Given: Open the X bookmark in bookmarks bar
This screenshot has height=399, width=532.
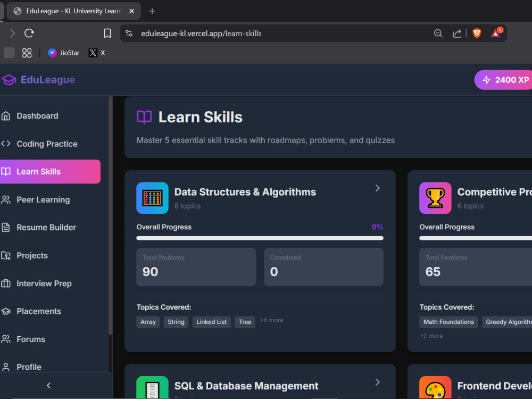Looking at the screenshot, I should click(x=97, y=53).
